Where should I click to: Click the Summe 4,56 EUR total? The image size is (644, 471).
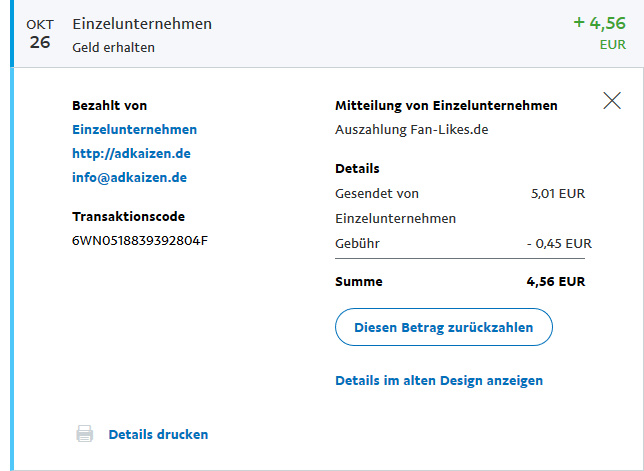pyautogui.click(x=556, y=282)
